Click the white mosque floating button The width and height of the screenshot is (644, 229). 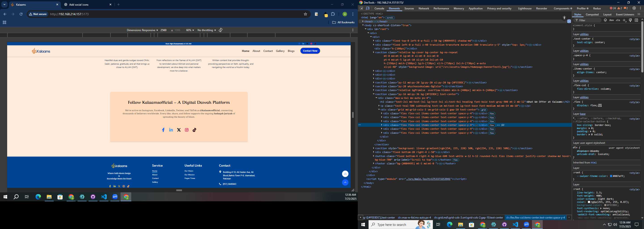pos(345,174)
